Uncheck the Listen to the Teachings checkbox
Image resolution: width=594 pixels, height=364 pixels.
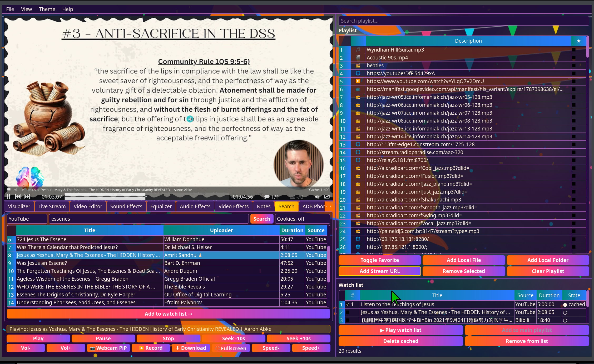click(348, 304)
